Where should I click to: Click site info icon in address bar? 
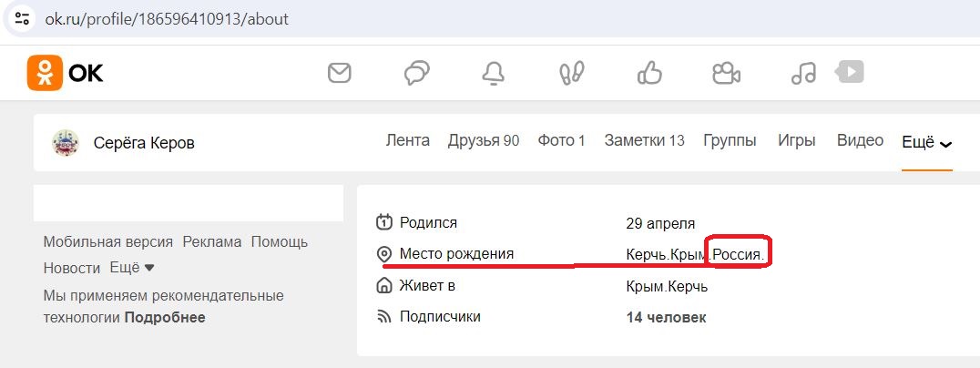(22, 18)
